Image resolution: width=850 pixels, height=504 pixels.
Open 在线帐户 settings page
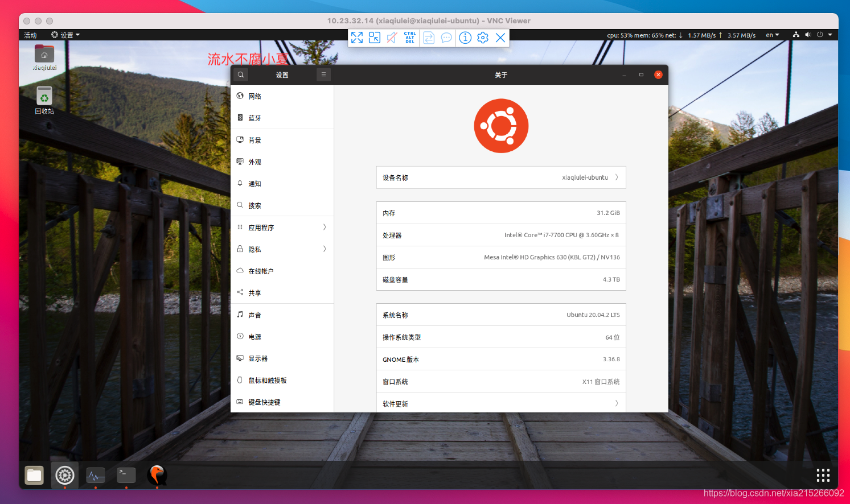[282, 271]
